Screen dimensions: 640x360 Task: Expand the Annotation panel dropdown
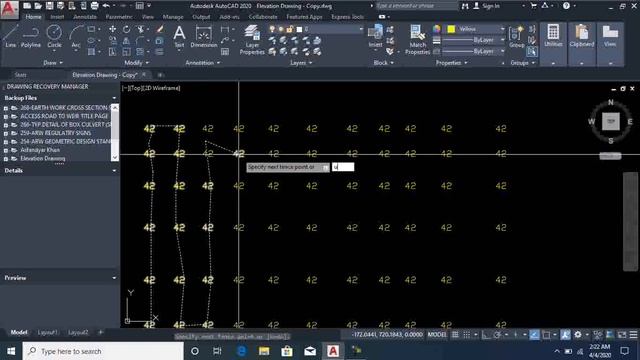[203, 63]
